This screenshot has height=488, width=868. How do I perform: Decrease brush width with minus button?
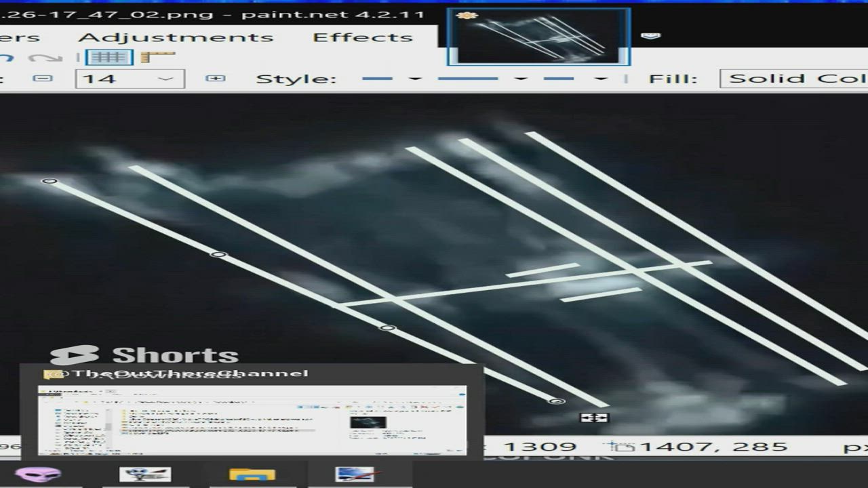click(43, 79)
